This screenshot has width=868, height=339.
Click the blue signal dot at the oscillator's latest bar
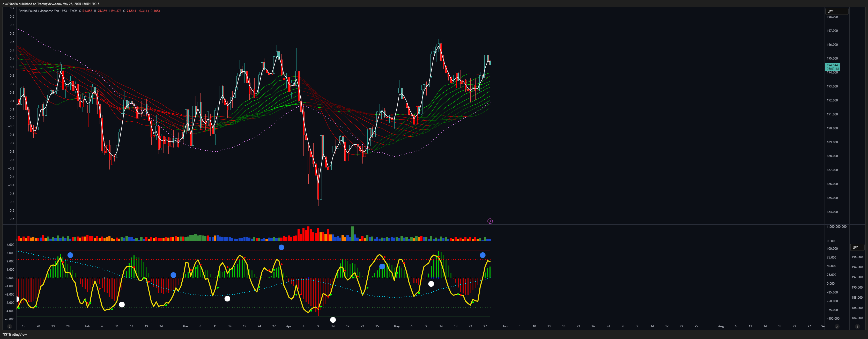coord(483,255)
